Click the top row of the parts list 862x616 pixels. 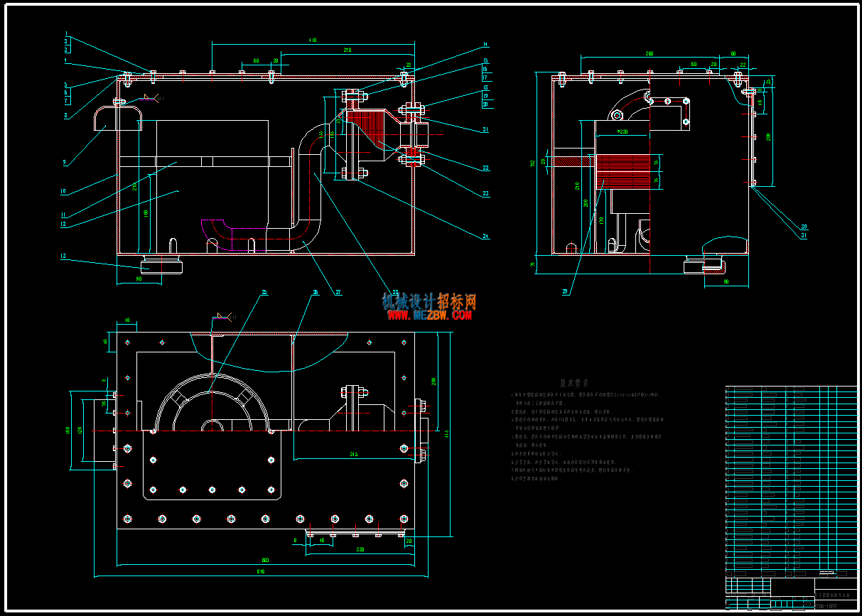[791, 389]
